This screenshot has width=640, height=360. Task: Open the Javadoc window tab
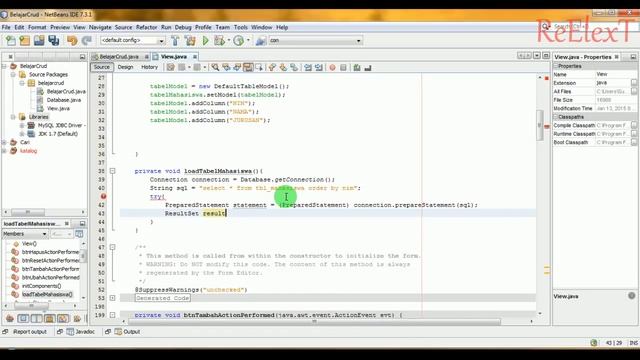pos(81,332)
